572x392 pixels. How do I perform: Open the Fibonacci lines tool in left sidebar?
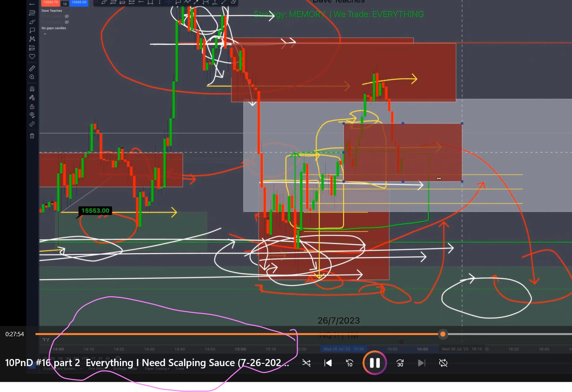pyautogui.click(x=32, y=13)
